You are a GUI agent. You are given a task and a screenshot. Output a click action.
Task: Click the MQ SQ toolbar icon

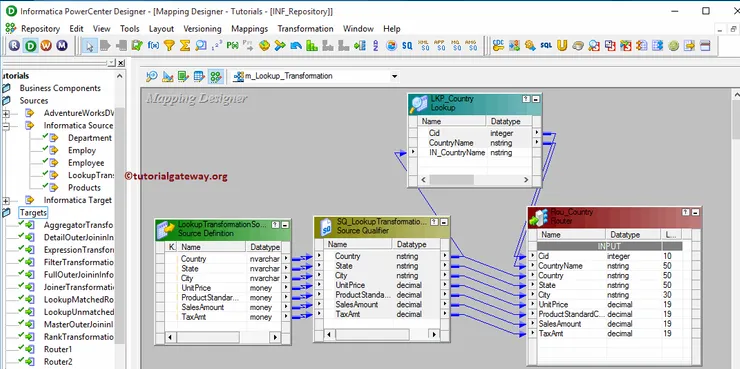(x=456, y=45)
